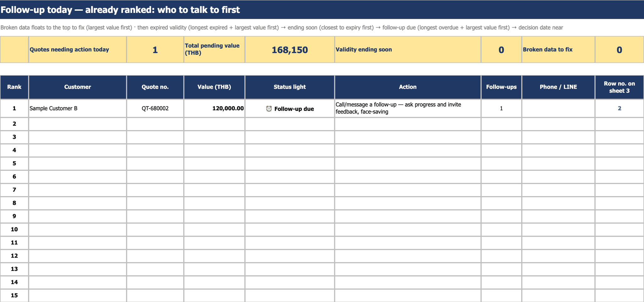The width and height of the screenshot is (644, 302).
Task: Click rank number 8
Action: [14, 203]
